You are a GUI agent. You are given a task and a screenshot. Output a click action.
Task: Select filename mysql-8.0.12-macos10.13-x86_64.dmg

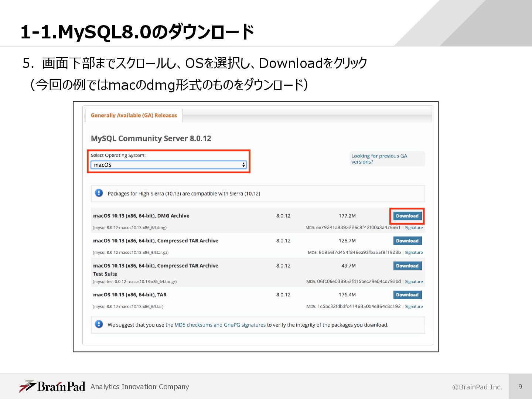coord(130,228)
